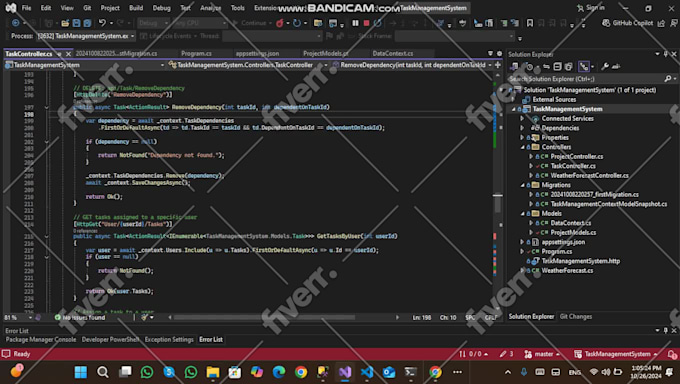680x384 pixels.
Task: Open Developer PowerShell tab
Action: tap(110, 340)
